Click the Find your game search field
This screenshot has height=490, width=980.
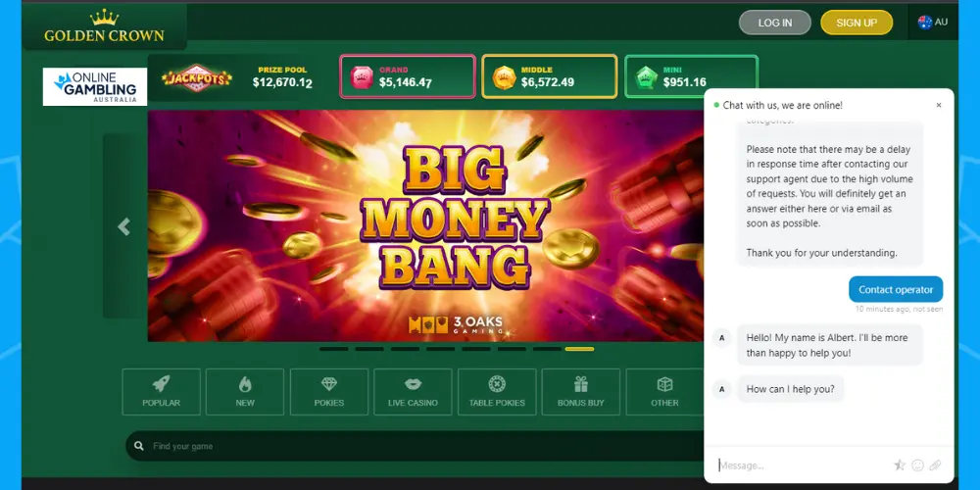coord(415,446)
